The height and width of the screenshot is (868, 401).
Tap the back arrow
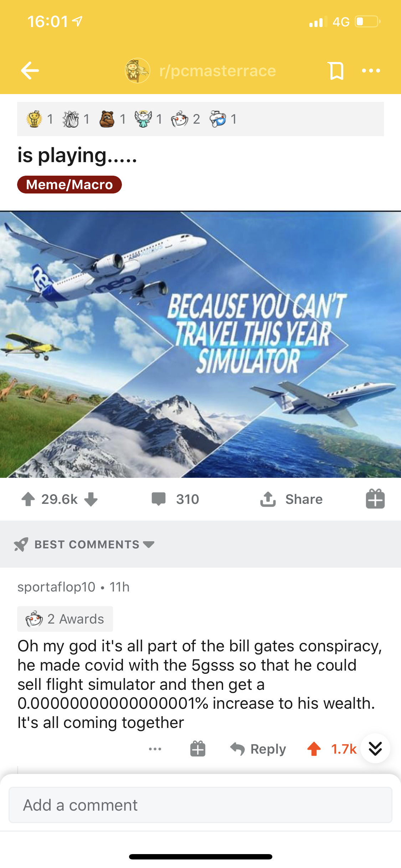[30, 70]
